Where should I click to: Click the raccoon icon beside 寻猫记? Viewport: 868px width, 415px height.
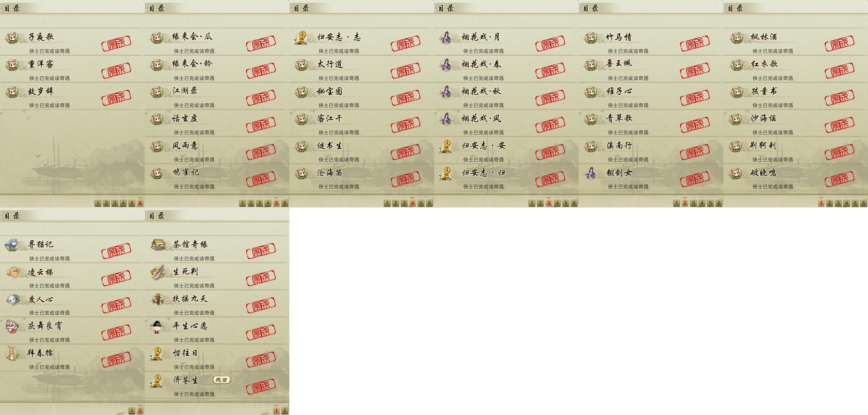click(x=13, y=244)
